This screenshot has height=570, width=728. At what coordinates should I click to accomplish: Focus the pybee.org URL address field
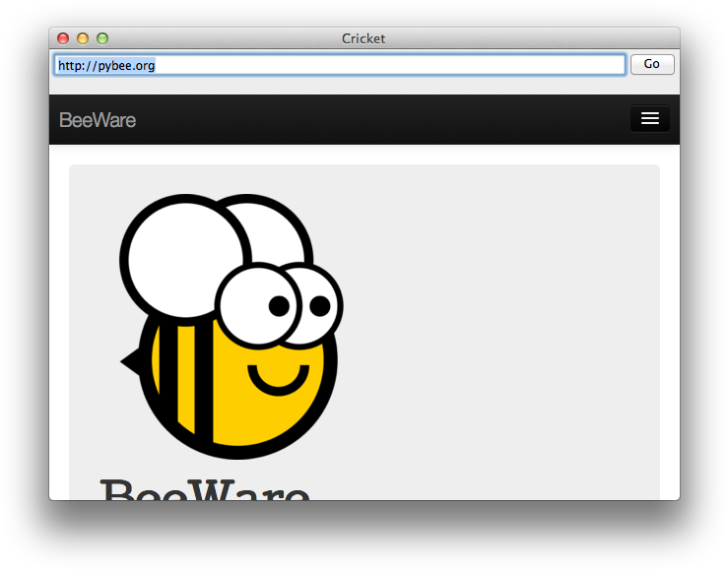pos(340,65)
